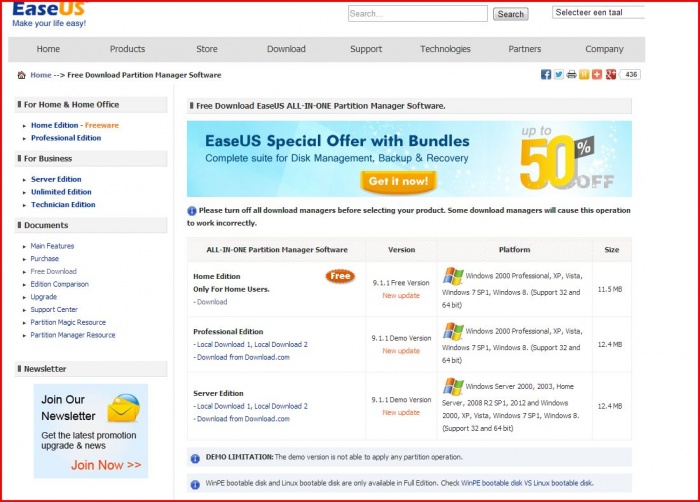This screenshot has width=700, height=502.
Task: Open Partition Magic Resource link
Action: coord(68,322)
